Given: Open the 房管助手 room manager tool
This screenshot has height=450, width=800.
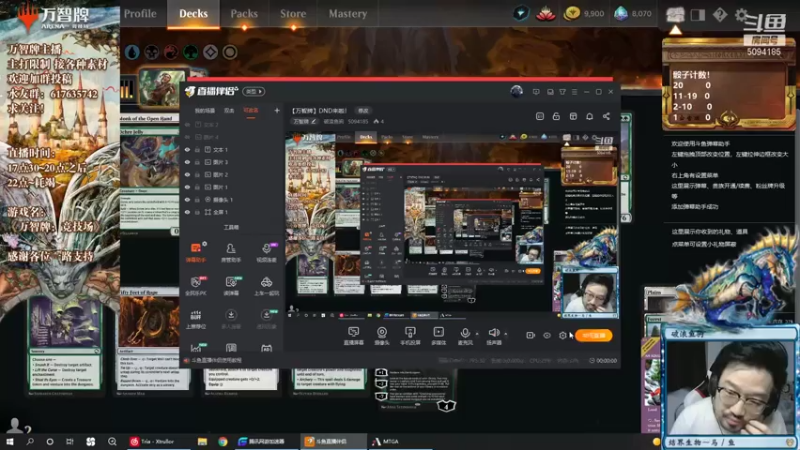Looking at the screenshot, I should [x=231, y=253].
